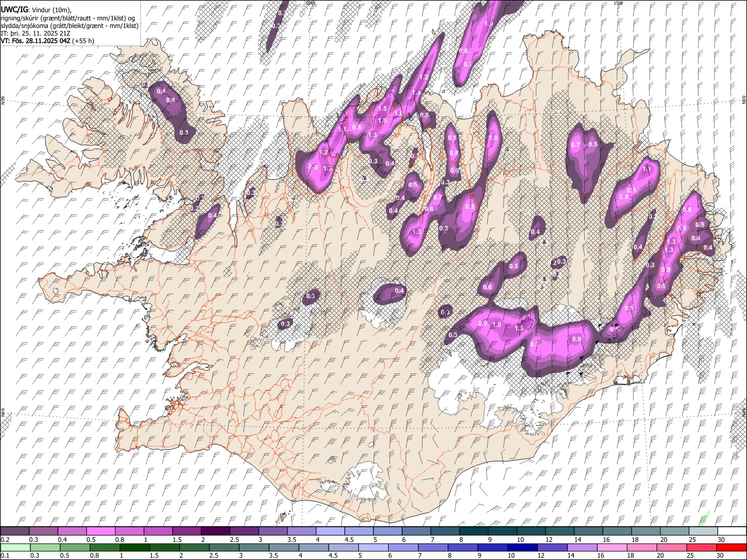Select the palest green 0.1 swatch in lower legend
Image resolution: width=747 pixels, height=560 pixels.
15,547
